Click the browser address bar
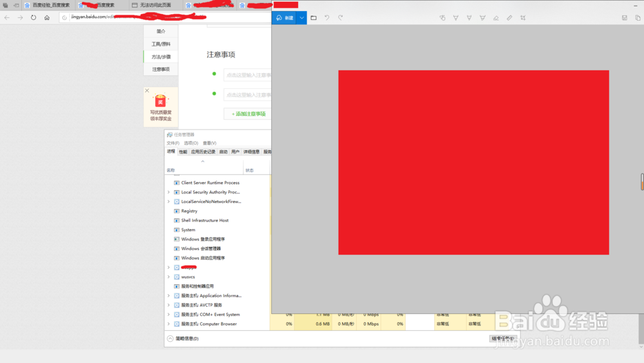644x363 pixels. click(166, 17)
